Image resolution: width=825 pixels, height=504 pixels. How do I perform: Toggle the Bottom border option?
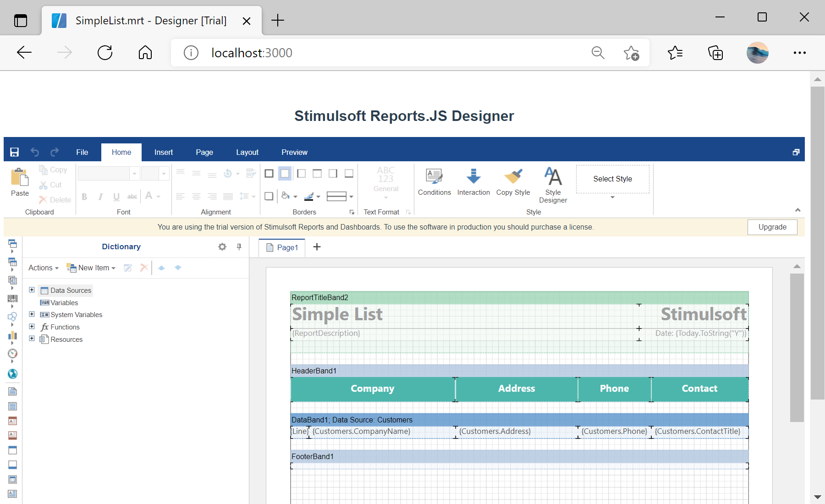point(349,173)
